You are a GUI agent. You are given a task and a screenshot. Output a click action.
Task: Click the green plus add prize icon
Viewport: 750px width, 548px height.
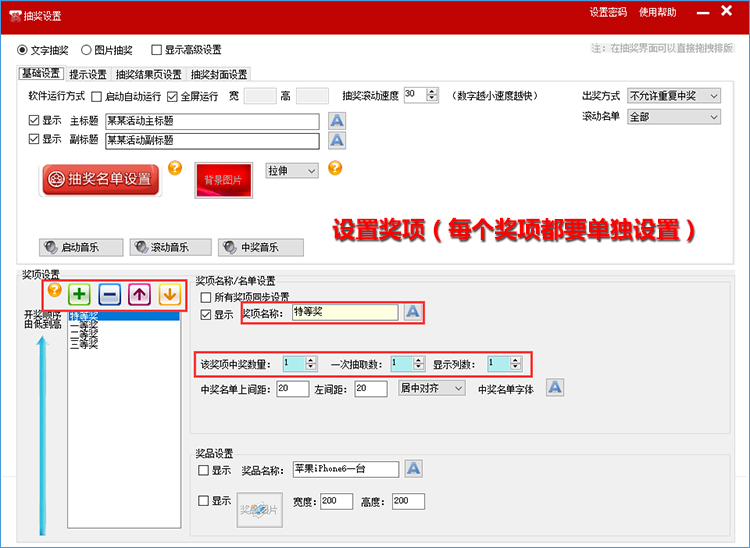coord(81,295)
